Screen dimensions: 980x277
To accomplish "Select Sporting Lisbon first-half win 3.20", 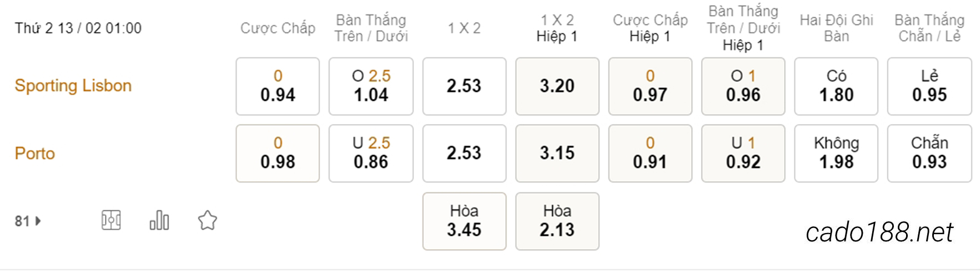I will (x=557, y=86).
